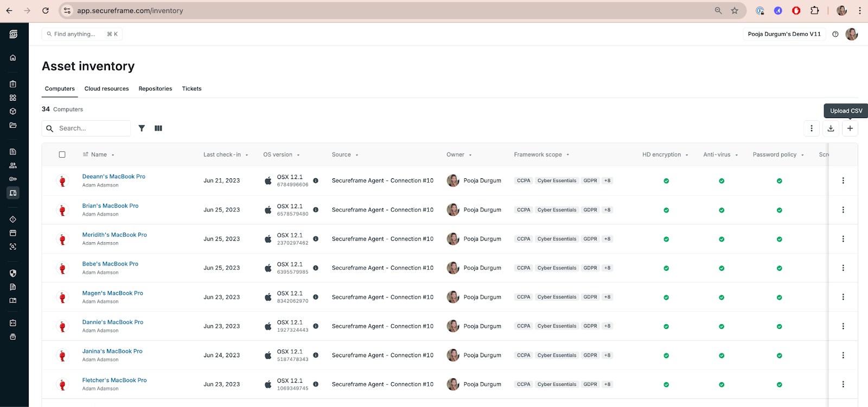868x407 pixels.
Task: Click the GDPR tag in Meridith's row
Action: pyautogui.click(x=590, y=239)
